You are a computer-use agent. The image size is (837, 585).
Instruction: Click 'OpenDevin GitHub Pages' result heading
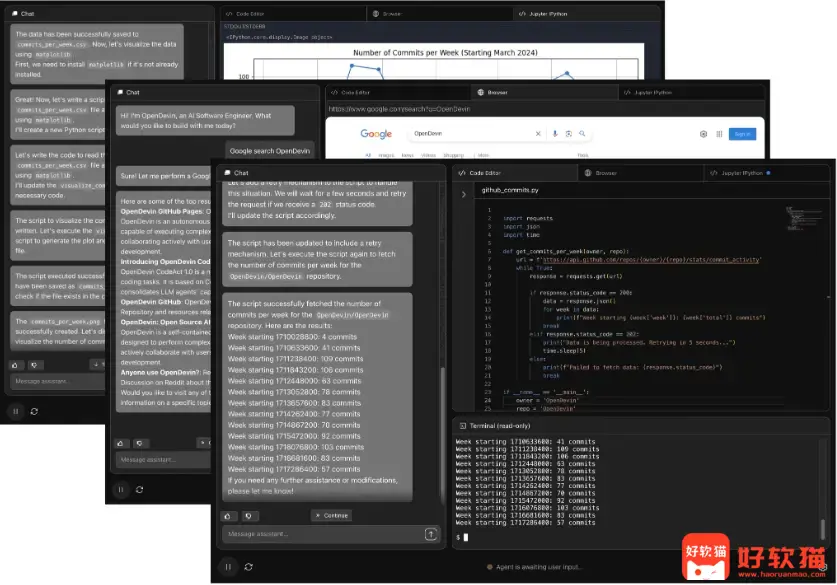[x=162, y=211]
